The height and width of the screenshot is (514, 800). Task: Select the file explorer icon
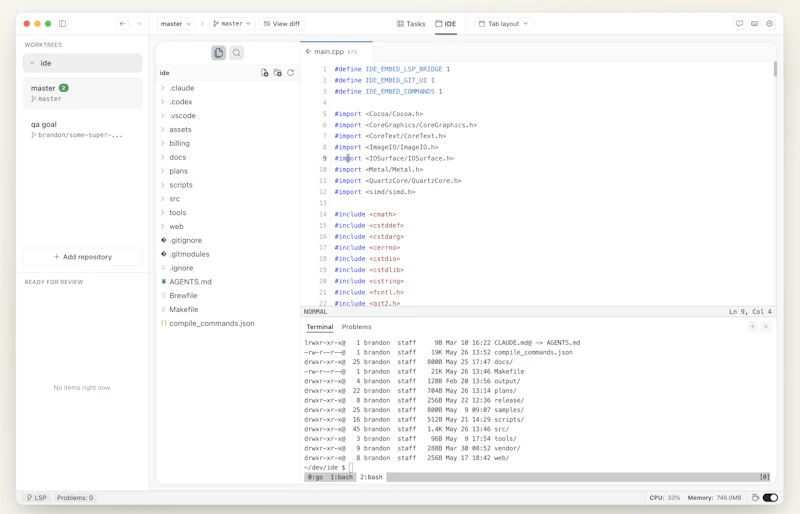click(219, 53)
